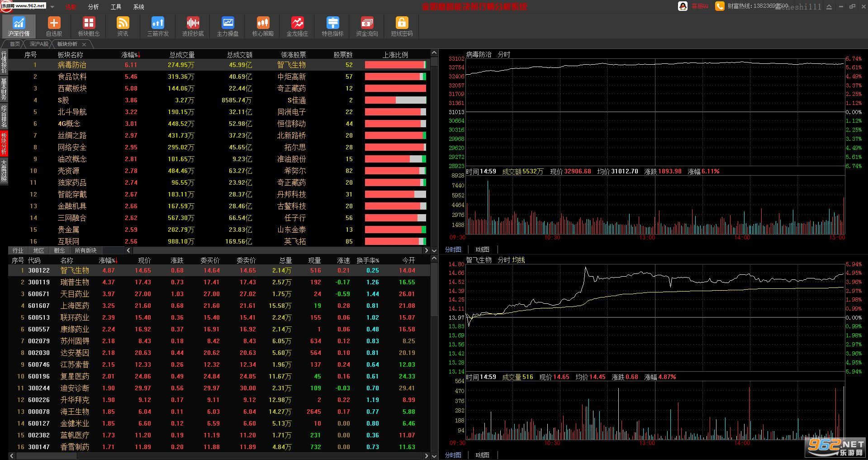Image resolution: width=868 pixels, height=460 pixels.
Task: Launch the 波段抄底 swing tool
Action: [193, 26]
